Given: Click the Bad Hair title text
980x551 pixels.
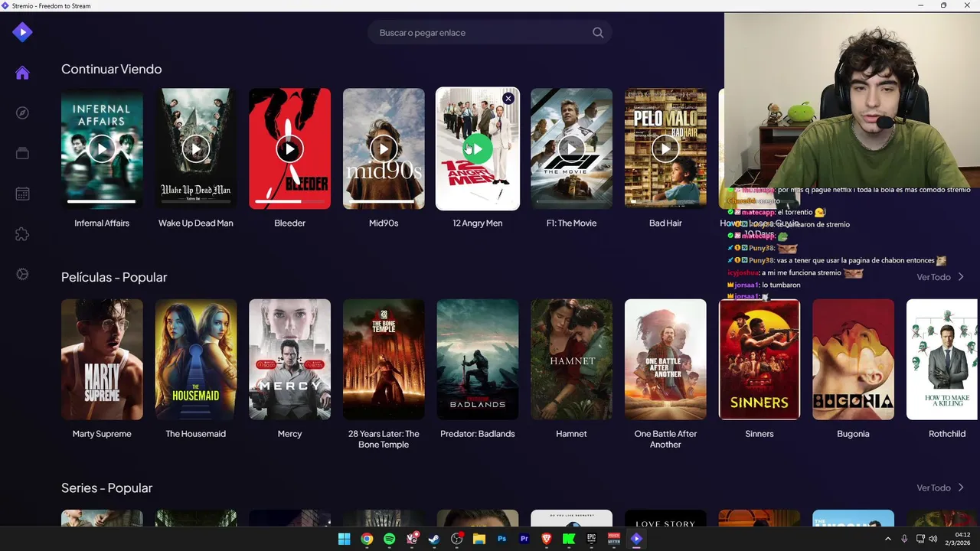Looking at the screenshot, I should [x=665, y=223].
